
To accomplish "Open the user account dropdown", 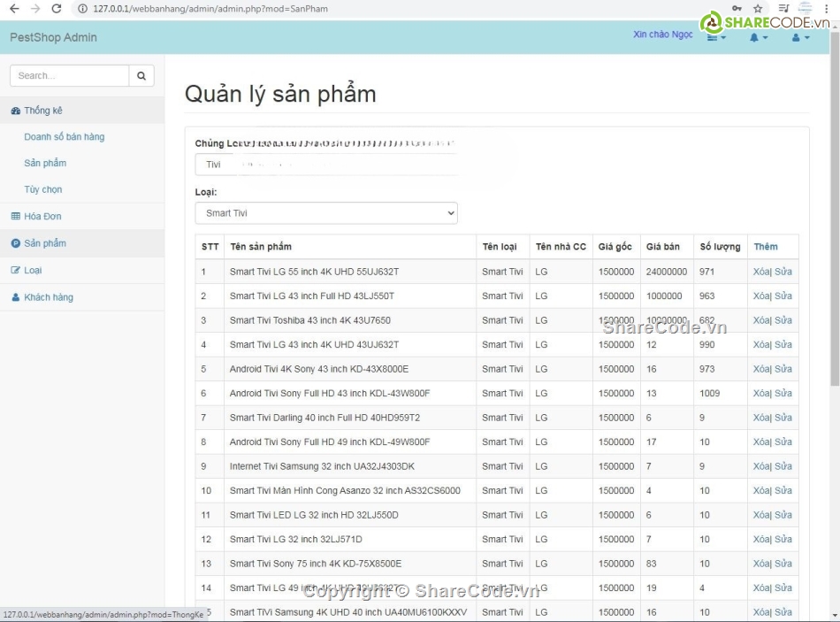I will click(x=800, y=37).
